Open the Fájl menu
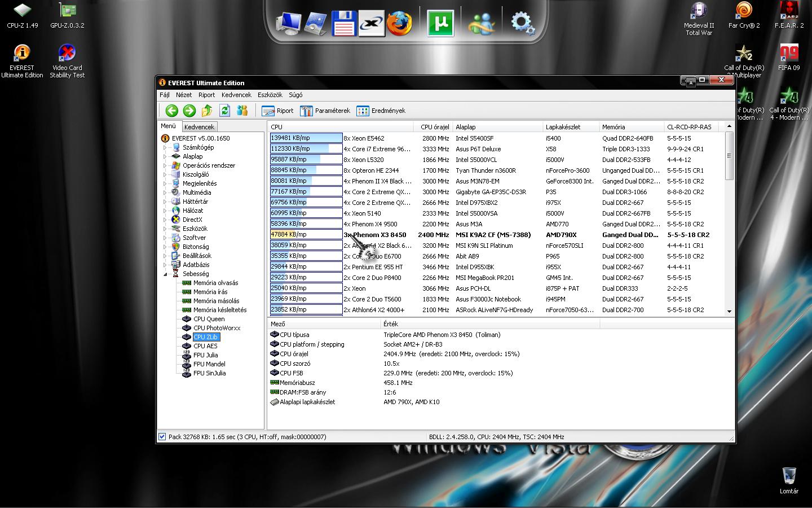The image size is (812, 508). coord(165,95)
